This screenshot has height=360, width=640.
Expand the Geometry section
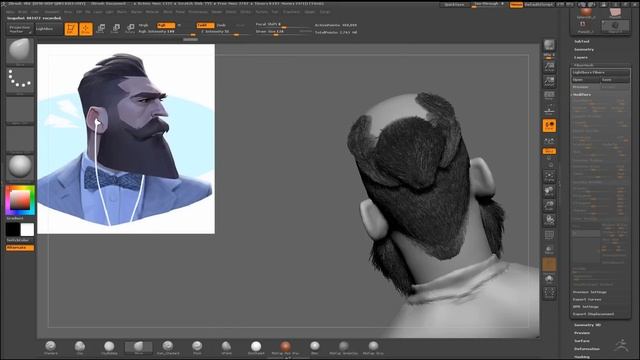point(584,49)
